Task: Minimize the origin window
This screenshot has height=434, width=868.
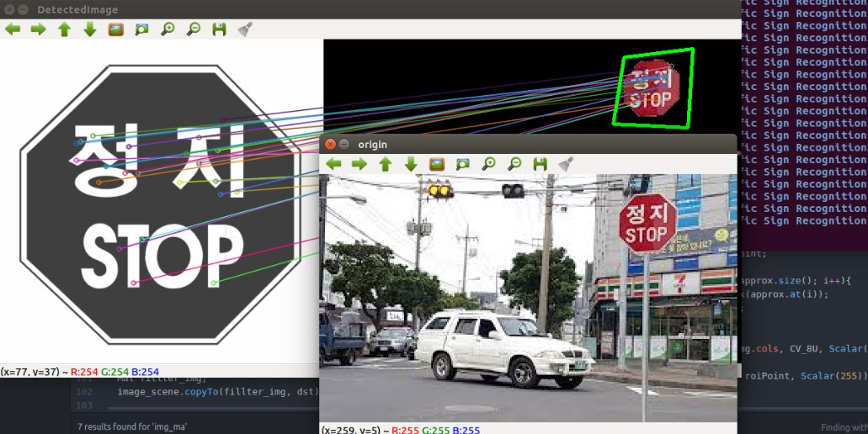Action: (343, 145)
